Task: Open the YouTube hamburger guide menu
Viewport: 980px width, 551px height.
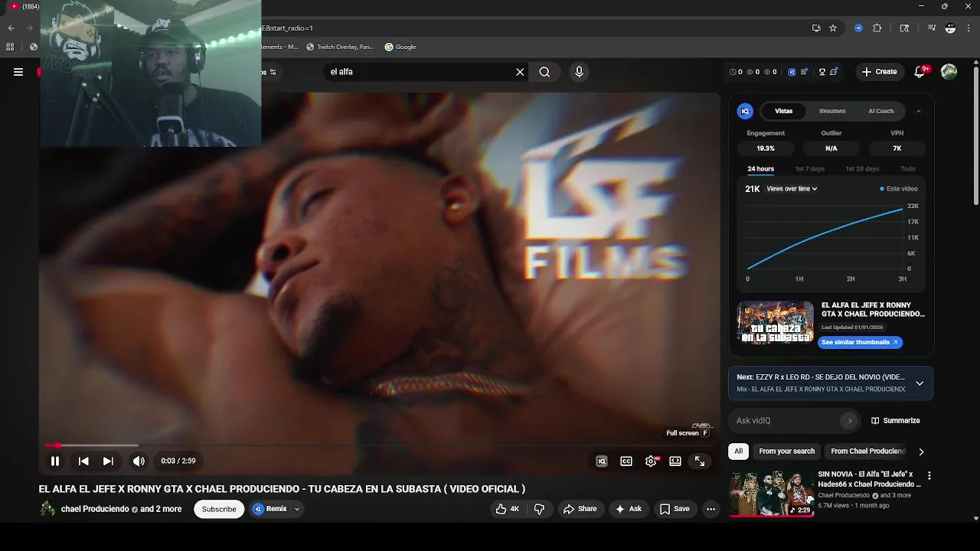Action: pos(18,72)
